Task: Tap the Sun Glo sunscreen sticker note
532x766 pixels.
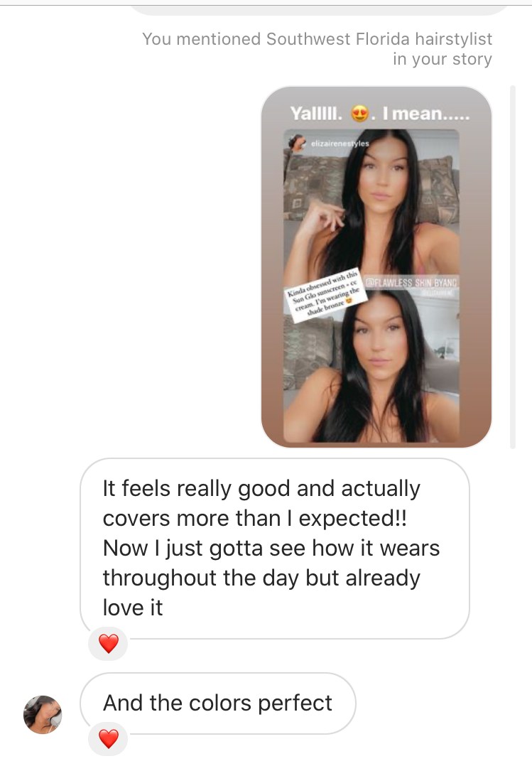Action: [325, 295]
